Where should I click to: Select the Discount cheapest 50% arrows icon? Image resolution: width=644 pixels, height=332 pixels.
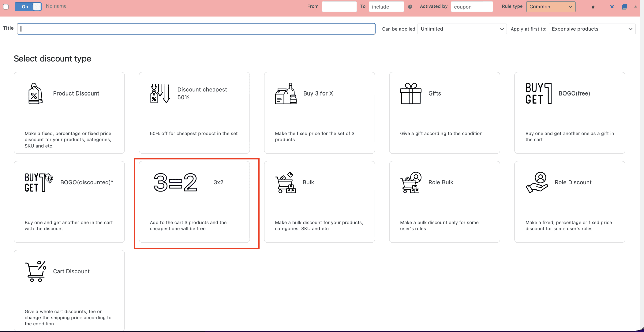click(160, 93)
